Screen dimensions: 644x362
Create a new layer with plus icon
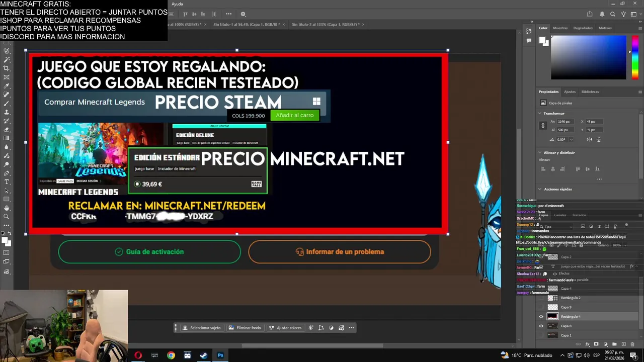pyautogui.click(x=623, y=344)
